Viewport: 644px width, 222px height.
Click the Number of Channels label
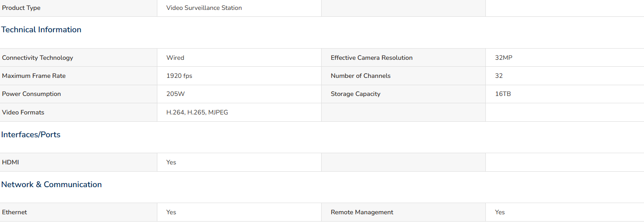[361, 76]
